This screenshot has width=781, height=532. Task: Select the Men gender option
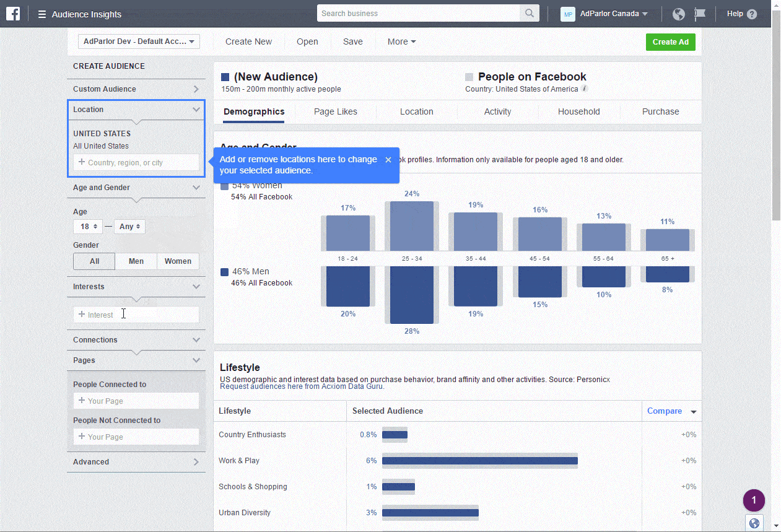[x=135, y=261]
